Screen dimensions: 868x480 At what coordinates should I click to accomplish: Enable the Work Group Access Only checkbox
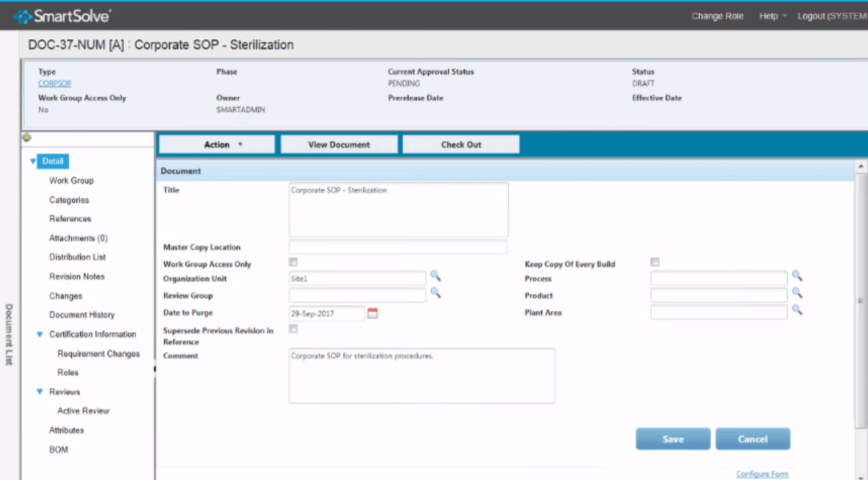293,263
